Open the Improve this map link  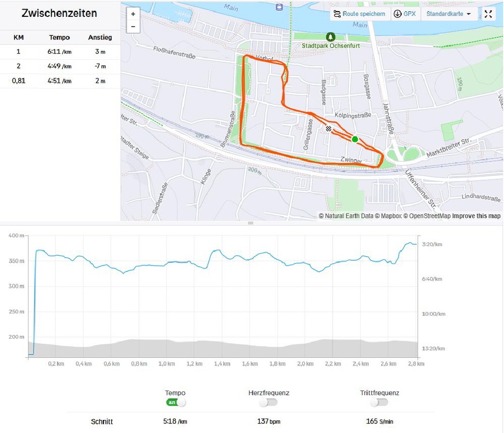click(x=476, y=216)
